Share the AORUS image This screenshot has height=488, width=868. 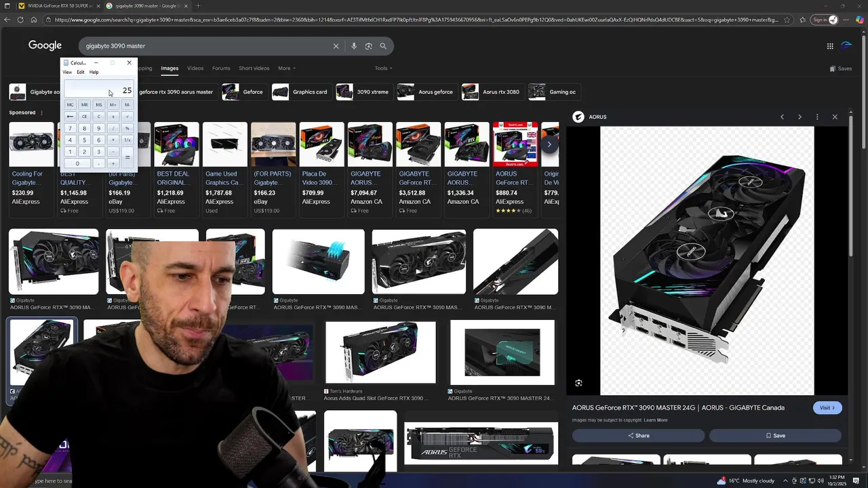tap(638, 436)
